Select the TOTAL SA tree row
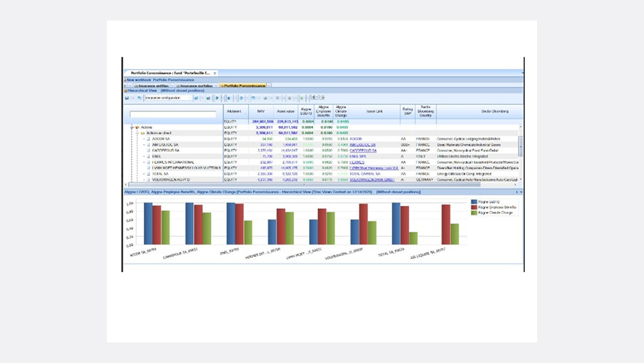 160,174
